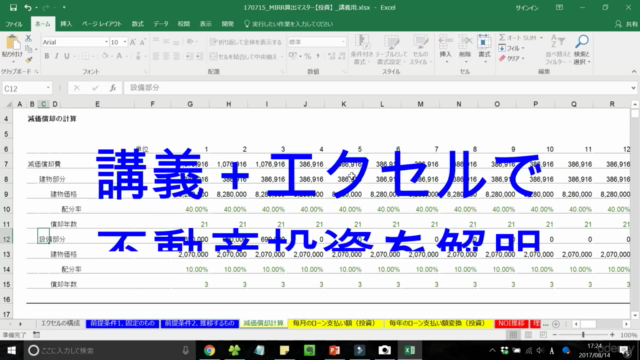Open the number format dropdown

click(343, 42)
